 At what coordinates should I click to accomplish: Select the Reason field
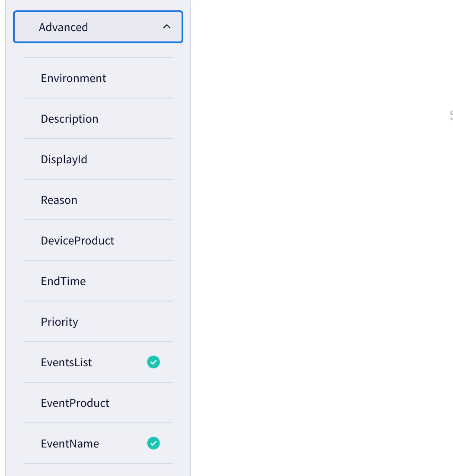(98, 200)
